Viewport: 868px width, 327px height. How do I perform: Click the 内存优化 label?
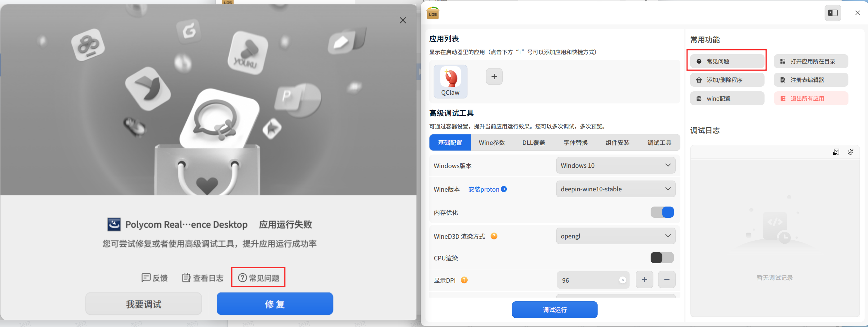point(446,213)
